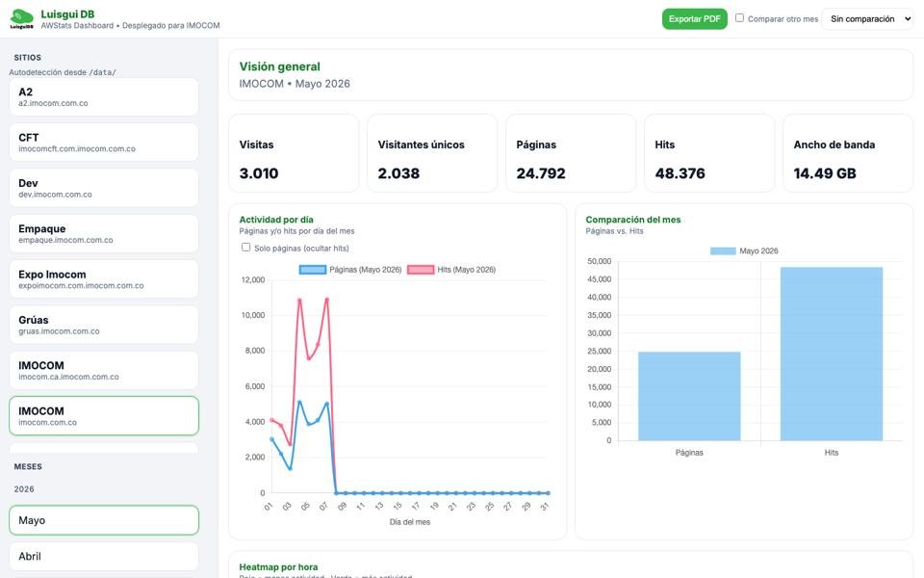Select the Empaque site card
The image size is (924, 578).
104,233
